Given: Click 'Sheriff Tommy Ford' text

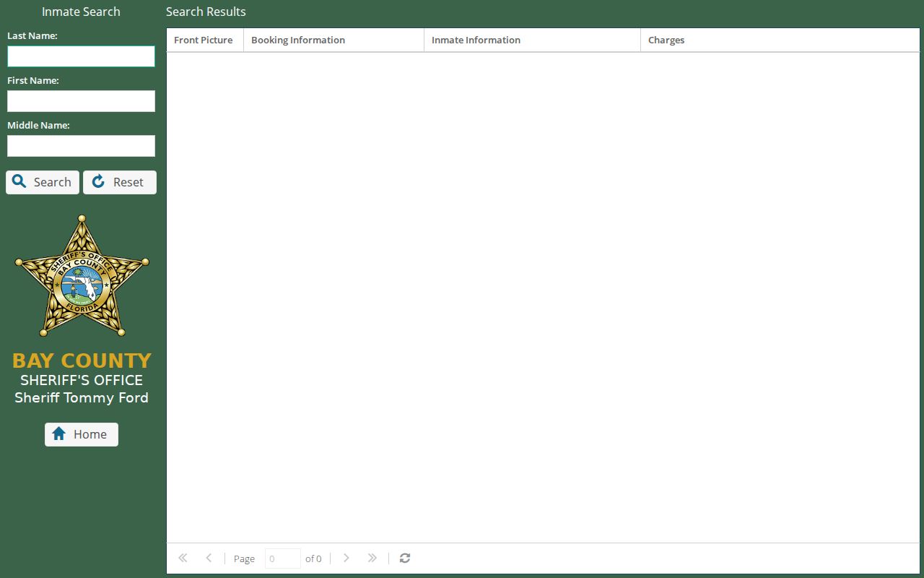Looking at the screenshot, I should click(x=82, y=398).
